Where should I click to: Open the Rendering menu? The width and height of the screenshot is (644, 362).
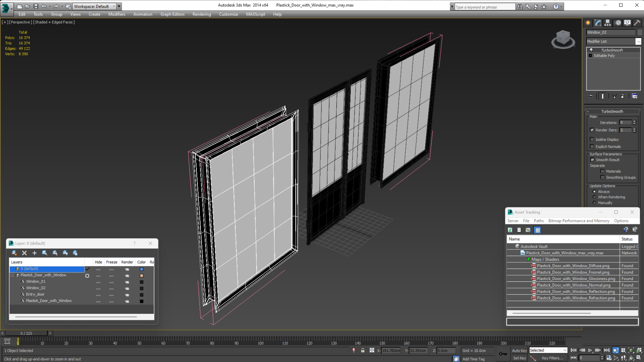pos(202,14)
